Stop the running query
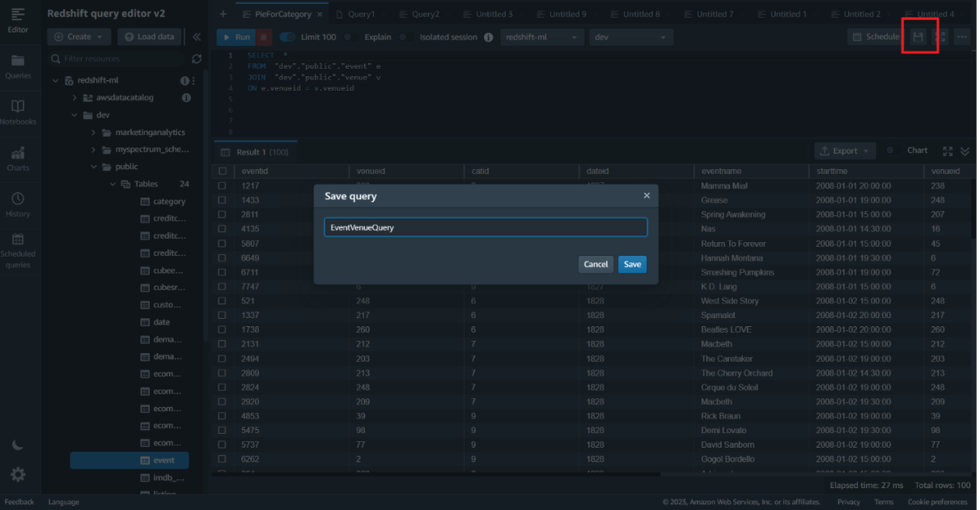The width and height of the screenshot is (980, 510). [x=264, y=37]
